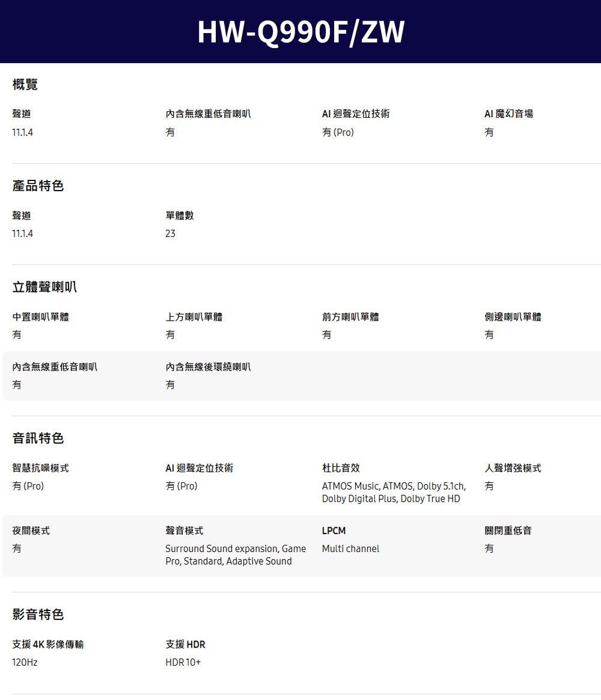601x700 pixels.
Task: Select the 有 value under 內含無線後環繞喇叭
Action: 170,385
